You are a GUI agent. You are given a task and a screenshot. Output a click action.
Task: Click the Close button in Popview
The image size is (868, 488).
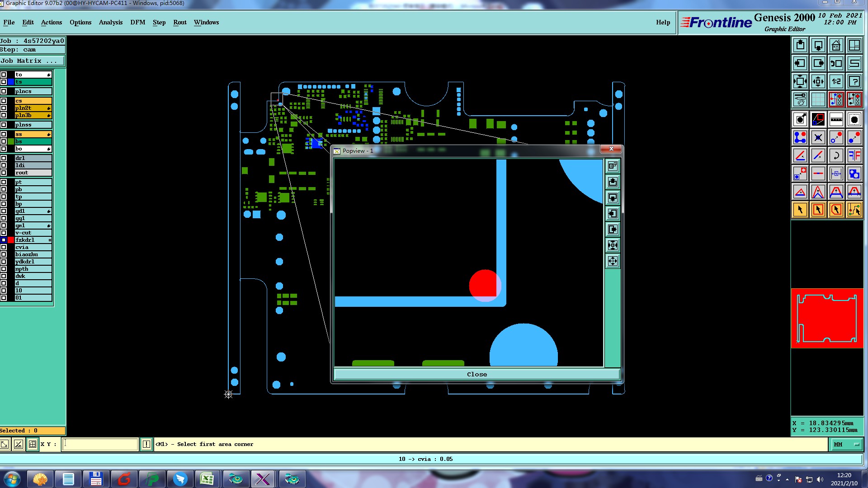click(x=476, y=374)
